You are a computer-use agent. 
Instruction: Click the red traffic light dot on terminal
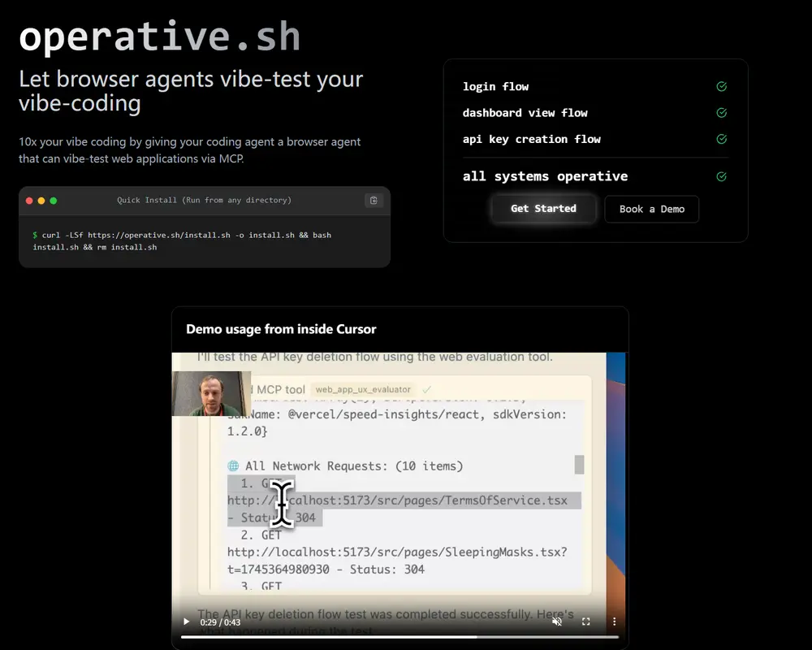coord(28,200)
